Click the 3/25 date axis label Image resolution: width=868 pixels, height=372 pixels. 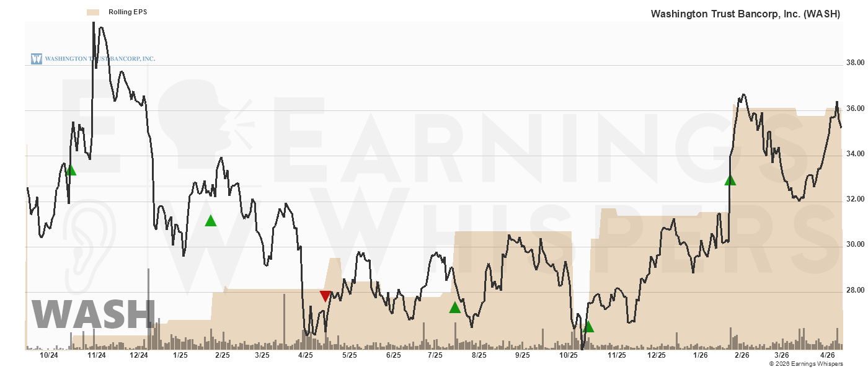pos(262,355)
